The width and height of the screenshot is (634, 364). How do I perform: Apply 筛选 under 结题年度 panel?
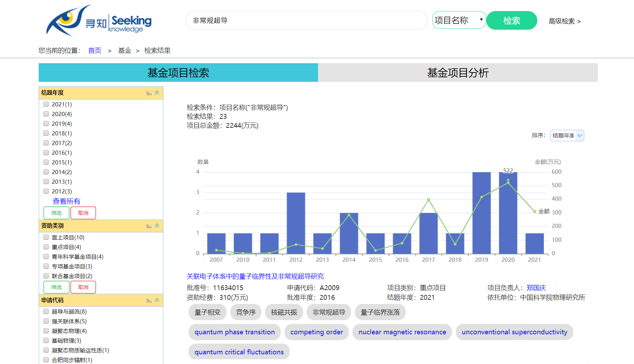[57, 213]
